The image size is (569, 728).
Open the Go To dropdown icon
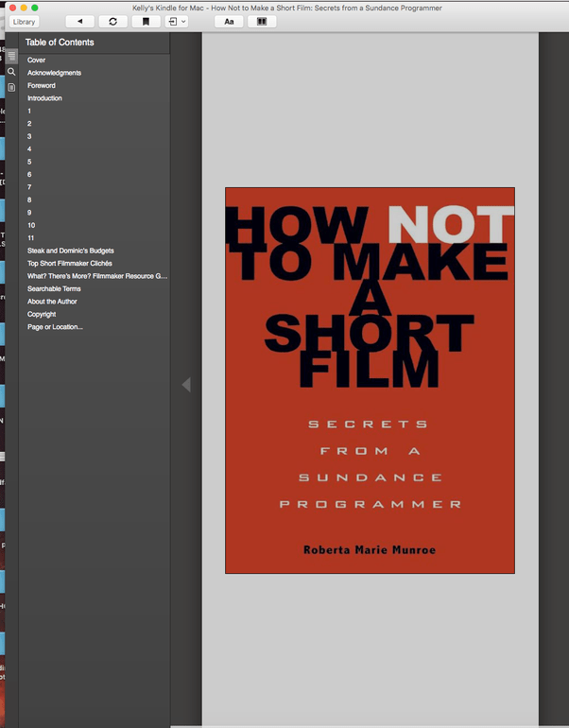tap(177, 22)
